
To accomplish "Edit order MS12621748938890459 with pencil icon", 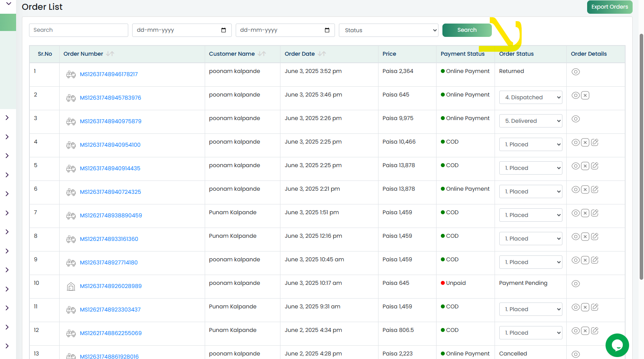I will tap(595, 213).
